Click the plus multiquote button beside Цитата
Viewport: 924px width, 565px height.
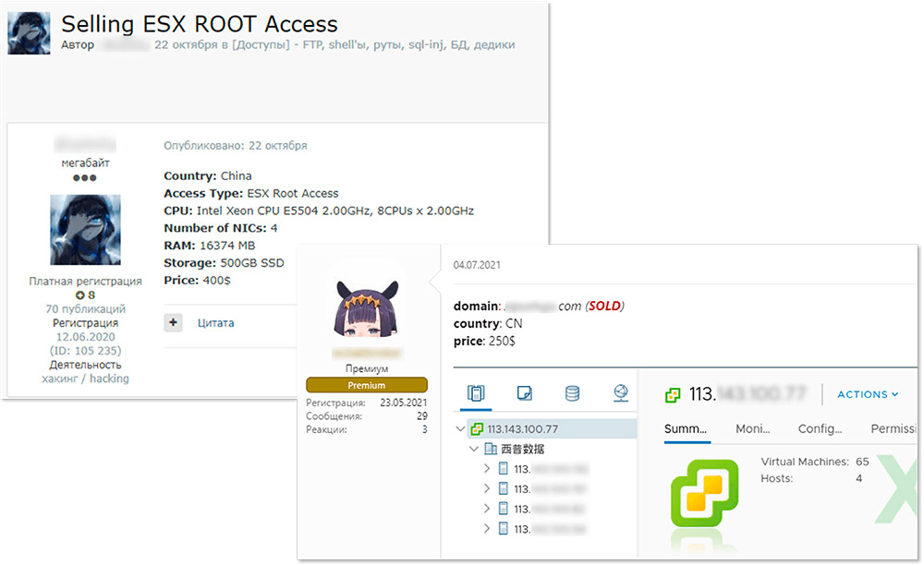pos(174,323)
